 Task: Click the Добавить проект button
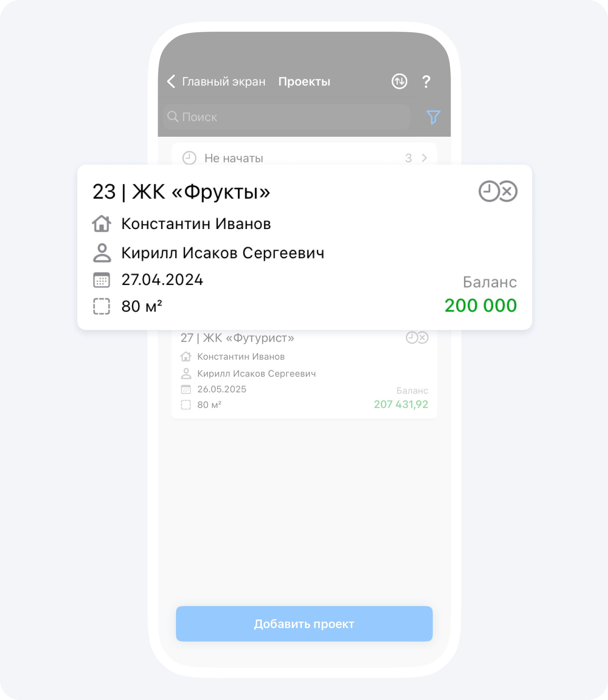pos(304,624)
